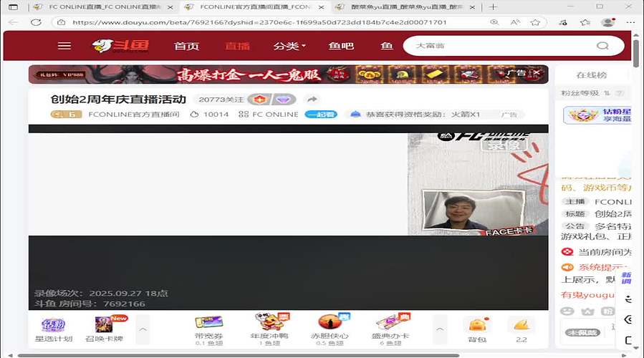Click the 当前房间 chat notice

(596, 252)
